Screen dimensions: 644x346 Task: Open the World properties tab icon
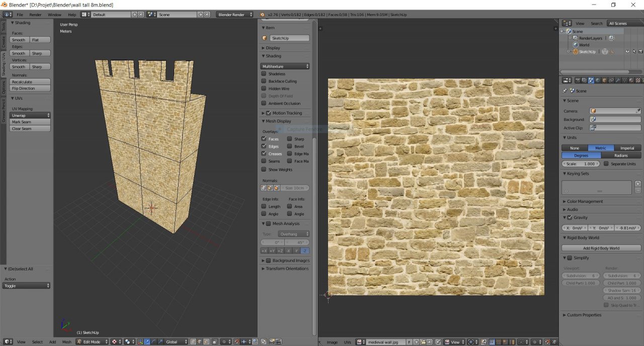coord(598,80)
